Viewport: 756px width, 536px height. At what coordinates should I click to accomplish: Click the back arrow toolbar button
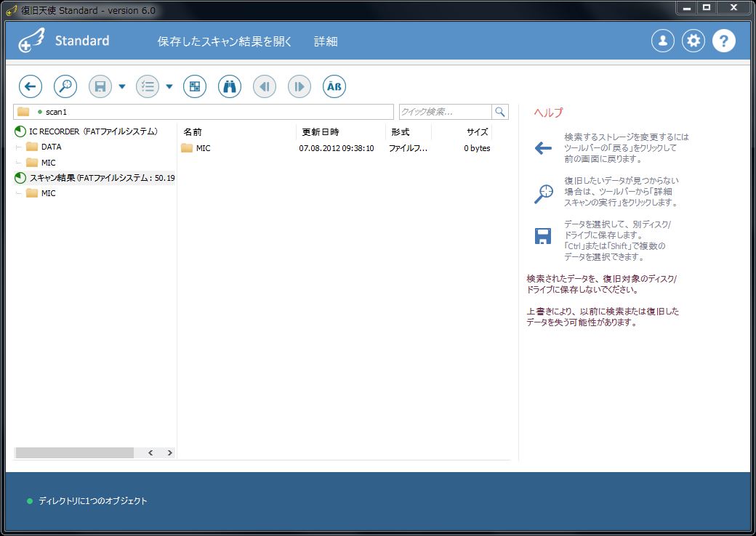coord(31,86)
